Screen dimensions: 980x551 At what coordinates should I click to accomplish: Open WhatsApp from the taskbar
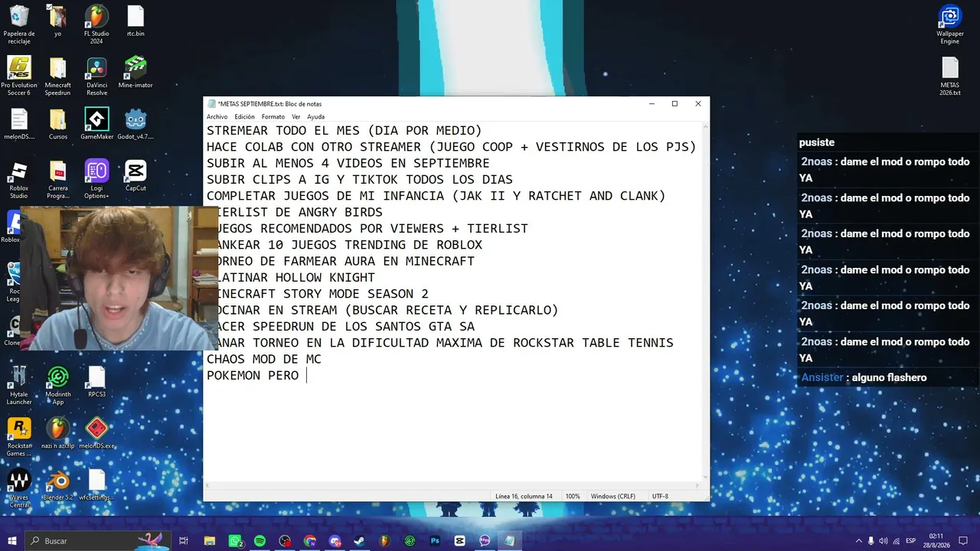click(x=235, y=540)
